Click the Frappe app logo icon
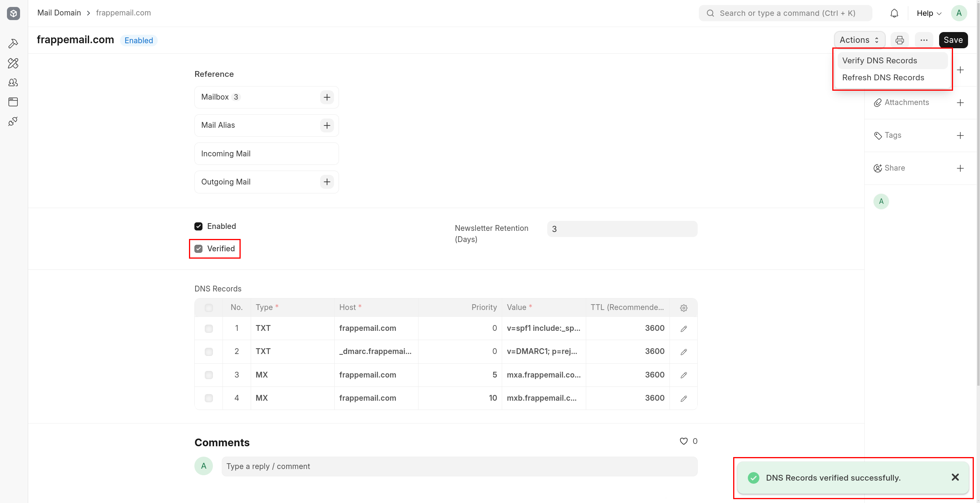980x503 pixels. pos(13,14)
